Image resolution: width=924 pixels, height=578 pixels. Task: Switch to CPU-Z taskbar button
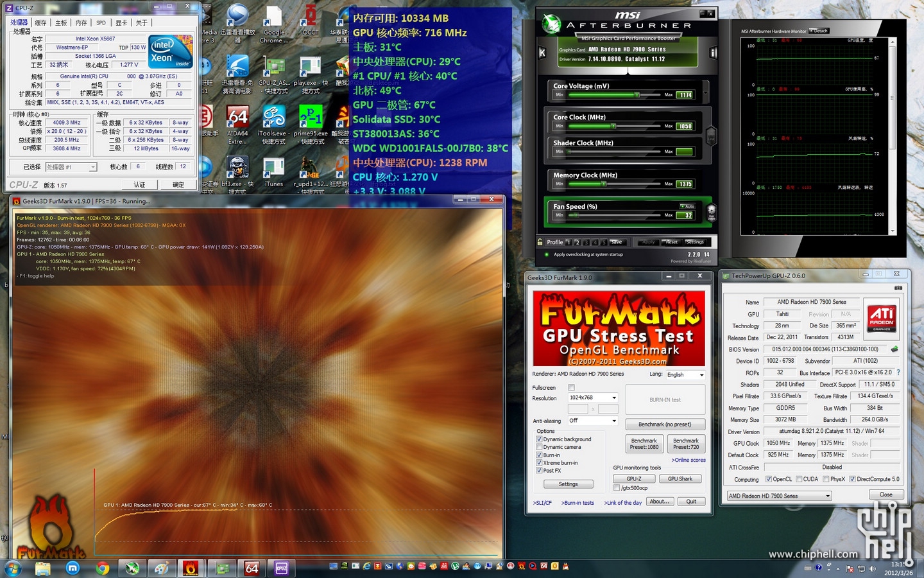(x=282, y=568)
